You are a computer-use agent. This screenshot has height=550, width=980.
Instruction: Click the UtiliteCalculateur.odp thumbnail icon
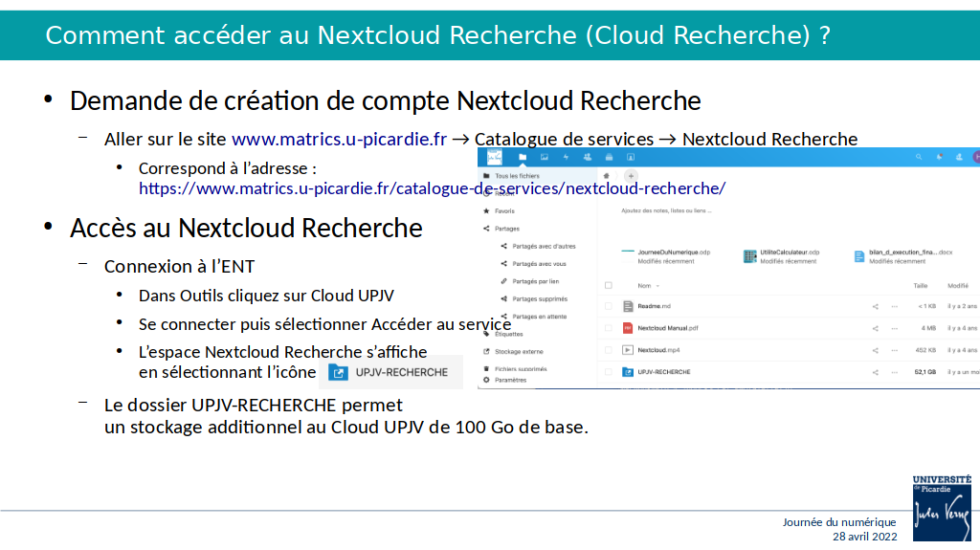[x=749, y=256]
